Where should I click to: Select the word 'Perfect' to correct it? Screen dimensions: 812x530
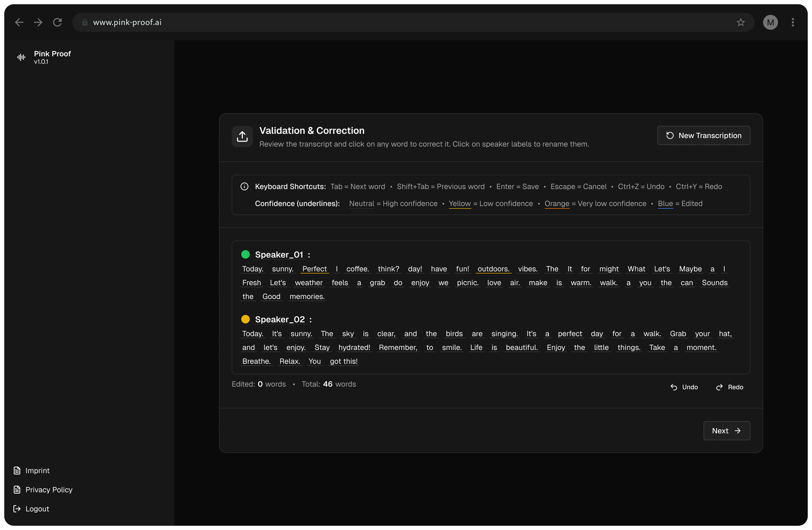[315, 269]
